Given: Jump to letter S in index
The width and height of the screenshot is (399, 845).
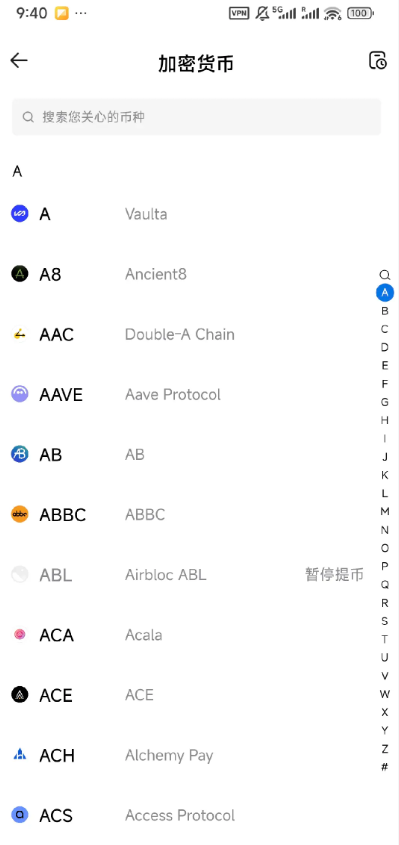Looking at the screenshot, I should [384, 621].
